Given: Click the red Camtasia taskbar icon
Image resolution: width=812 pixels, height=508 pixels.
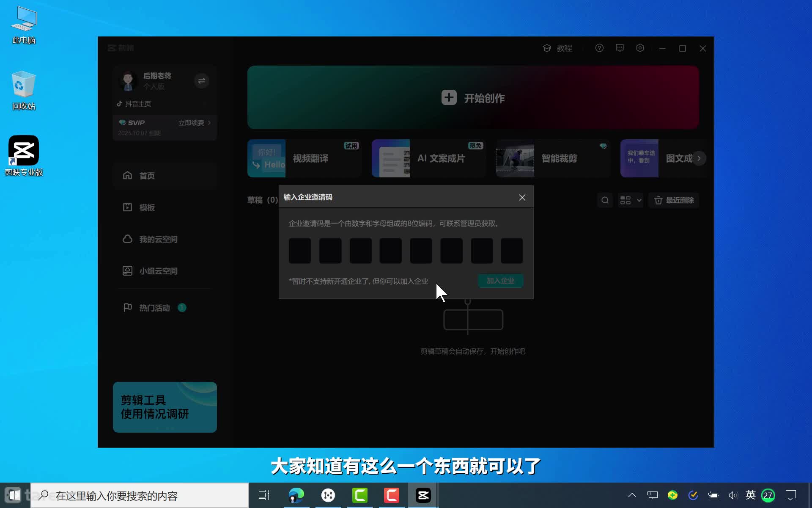Looking at the screenshot, I should [392, 495].
